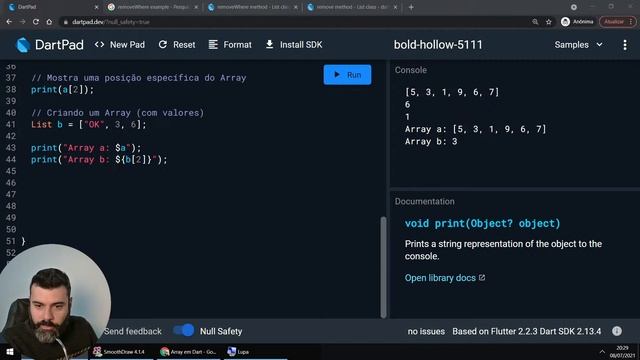Go forward in browser history
This screenshot has width=640, height=360.
(x=22, y=22)
